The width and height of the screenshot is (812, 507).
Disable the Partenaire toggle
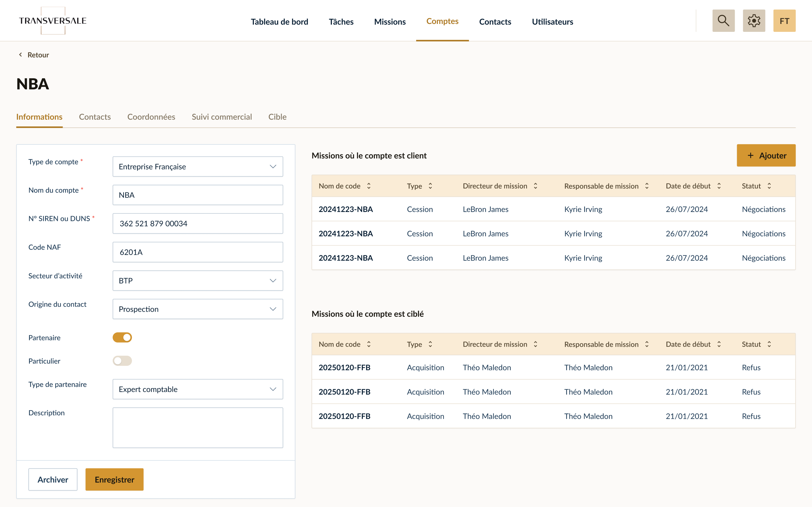pyautogui.click(x=122, y=337)
